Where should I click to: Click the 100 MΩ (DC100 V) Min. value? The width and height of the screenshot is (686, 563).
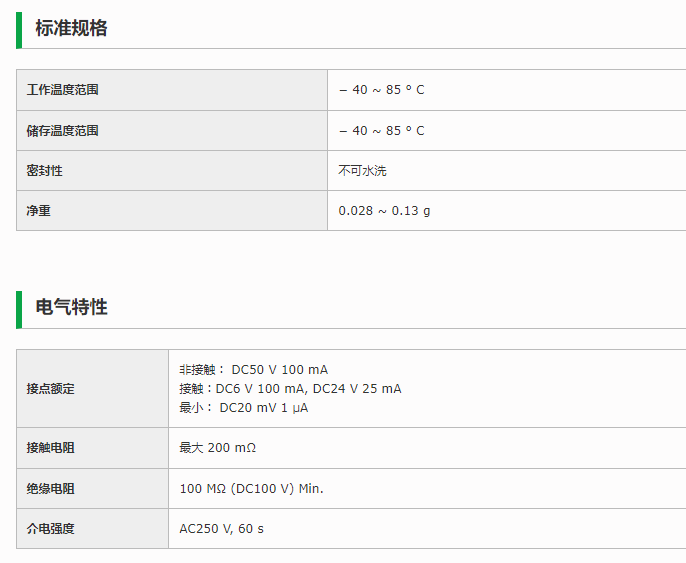(251, 489)
